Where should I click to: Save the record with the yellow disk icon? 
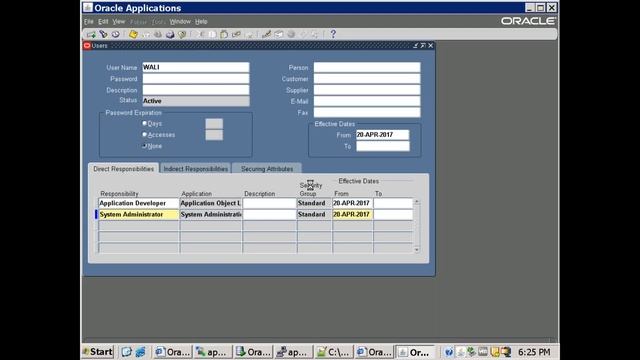point(133,34)
